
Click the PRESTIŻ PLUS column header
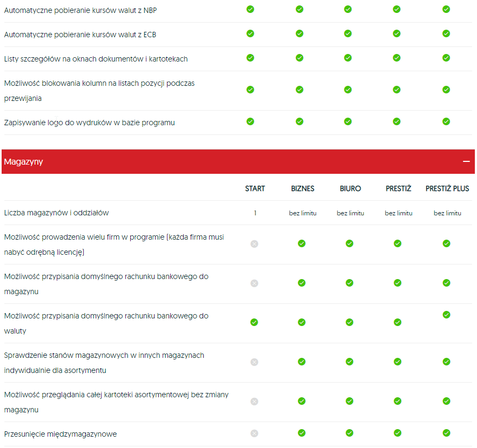point(447,188)
